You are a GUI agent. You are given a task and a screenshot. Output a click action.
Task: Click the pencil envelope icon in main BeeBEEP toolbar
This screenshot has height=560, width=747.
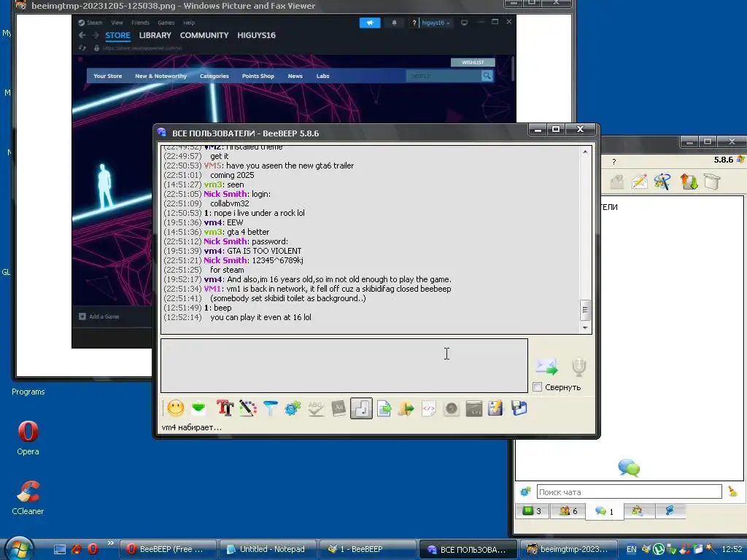pyautogui.click(x=639, y=182)
